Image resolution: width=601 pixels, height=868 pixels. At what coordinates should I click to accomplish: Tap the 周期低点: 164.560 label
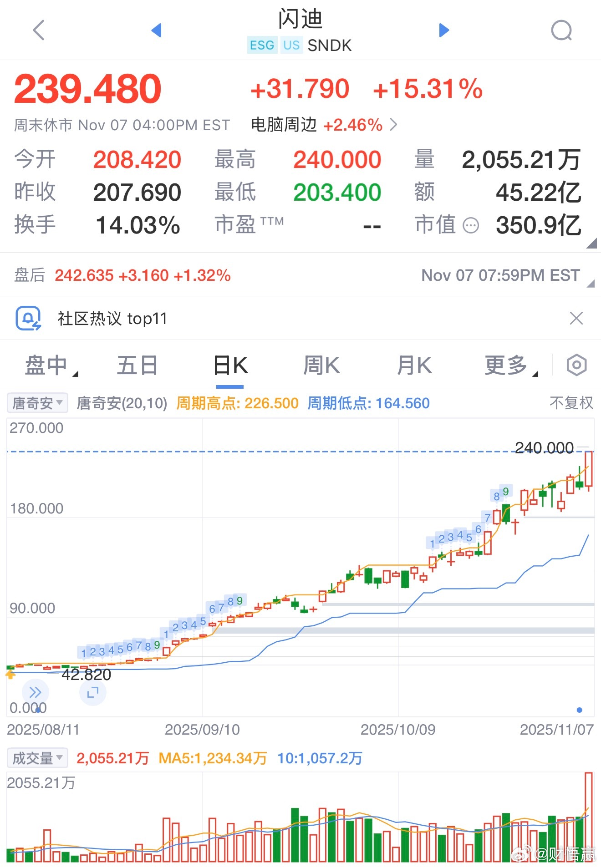point(368,403)
